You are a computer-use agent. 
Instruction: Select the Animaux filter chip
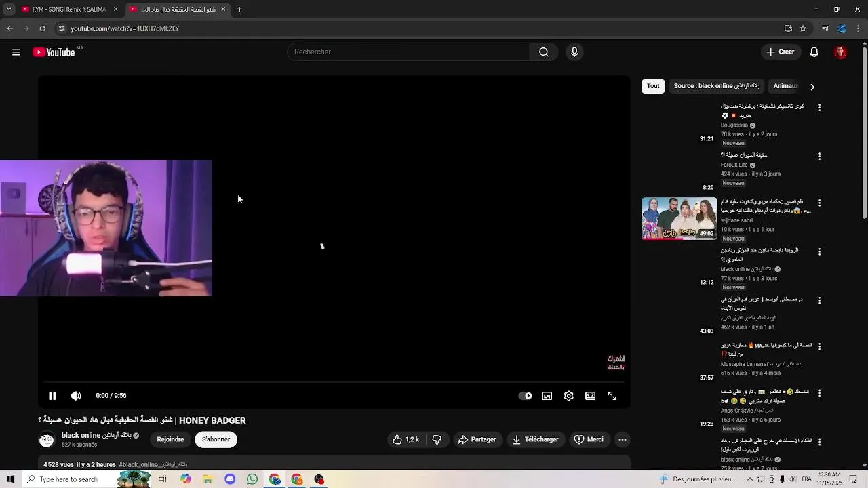(786, 86)
